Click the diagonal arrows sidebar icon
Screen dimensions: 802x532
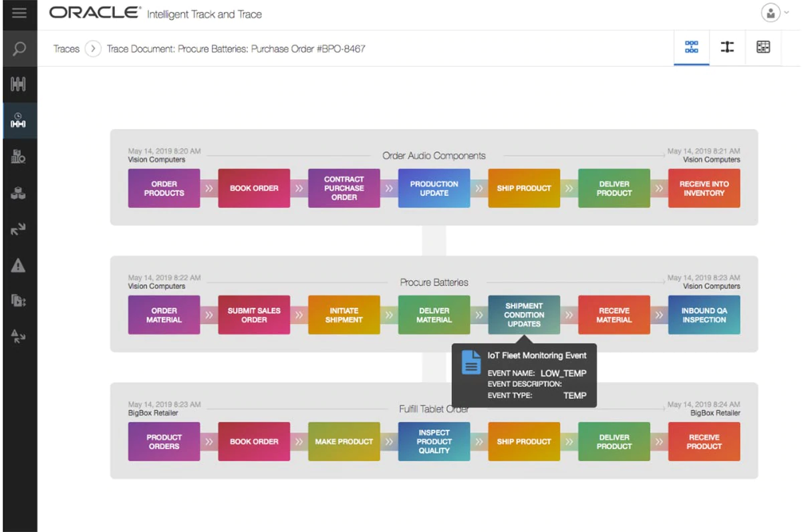point(19,229)
